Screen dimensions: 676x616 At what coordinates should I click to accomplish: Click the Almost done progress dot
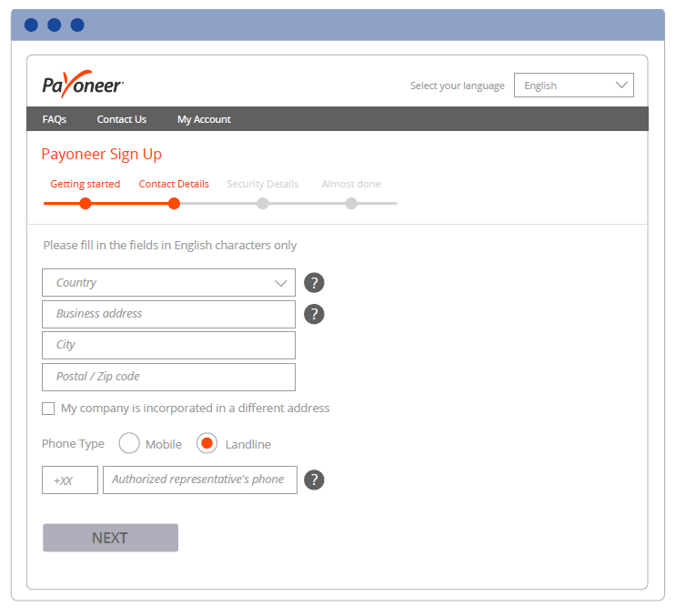click(x=351, y=204)
